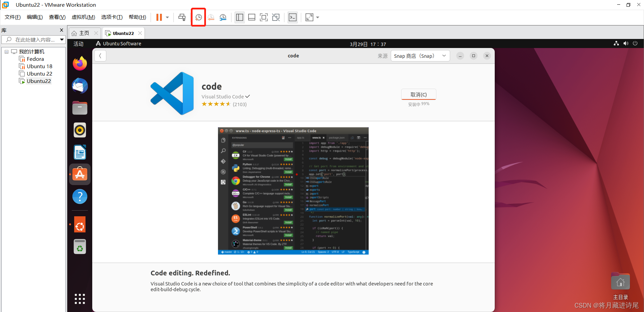Maximize the Ubuntu Software window
The image size is (644, 312).
pyautogui.click(x=474, y=56)
